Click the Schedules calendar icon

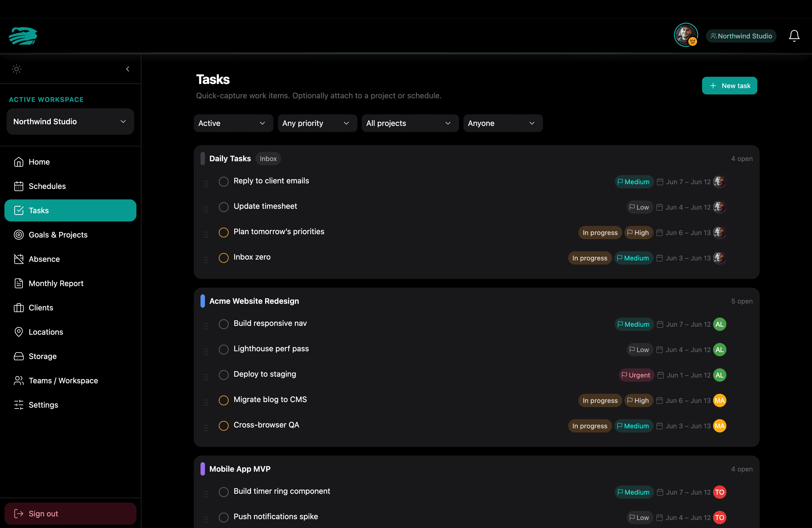tap(19, 186)
